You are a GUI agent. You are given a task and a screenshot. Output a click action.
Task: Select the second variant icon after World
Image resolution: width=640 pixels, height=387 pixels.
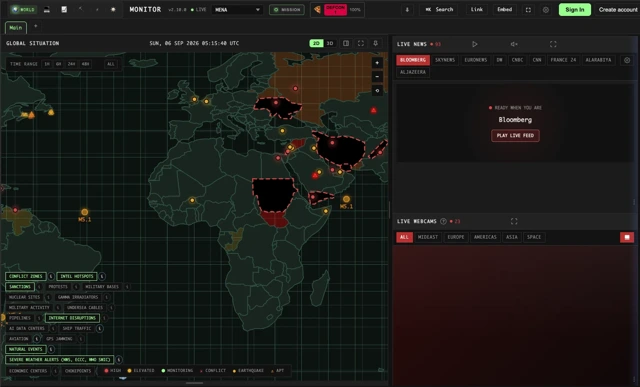[x=47, y=9]
